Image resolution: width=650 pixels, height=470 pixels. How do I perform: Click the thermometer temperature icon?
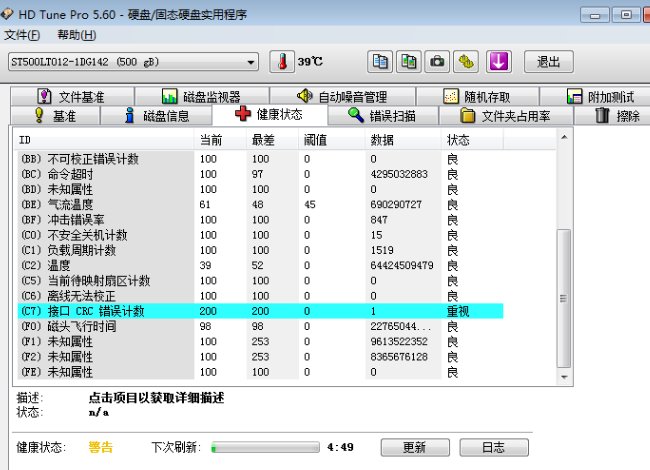(282, 62)
